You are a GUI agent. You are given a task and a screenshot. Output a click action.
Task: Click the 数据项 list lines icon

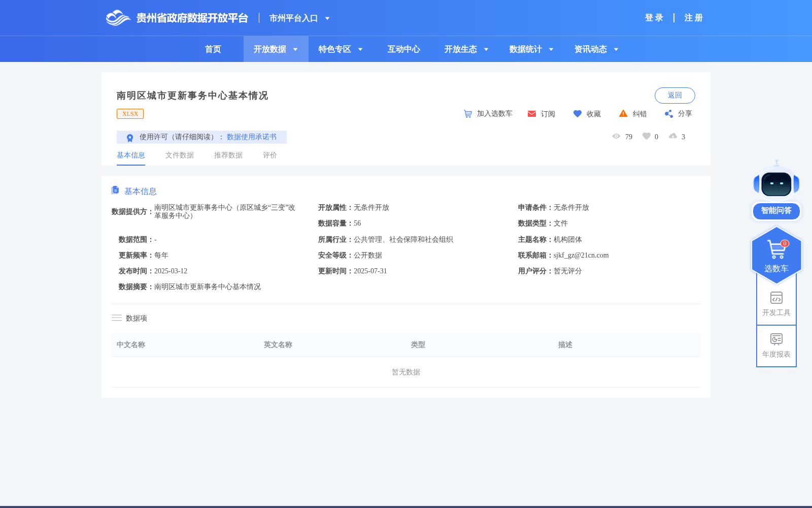tap(117, 318)
